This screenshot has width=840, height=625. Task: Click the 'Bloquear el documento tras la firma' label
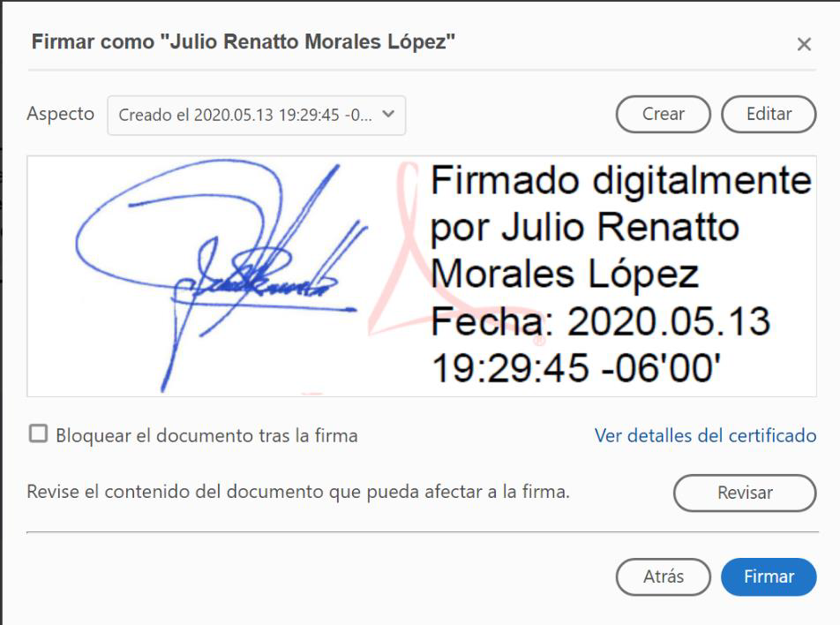206,436
